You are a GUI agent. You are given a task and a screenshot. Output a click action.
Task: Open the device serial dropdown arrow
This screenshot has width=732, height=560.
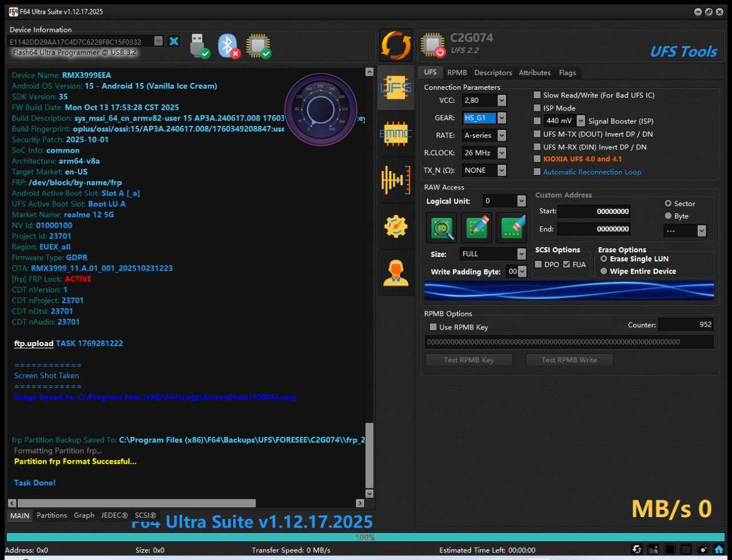158,41
